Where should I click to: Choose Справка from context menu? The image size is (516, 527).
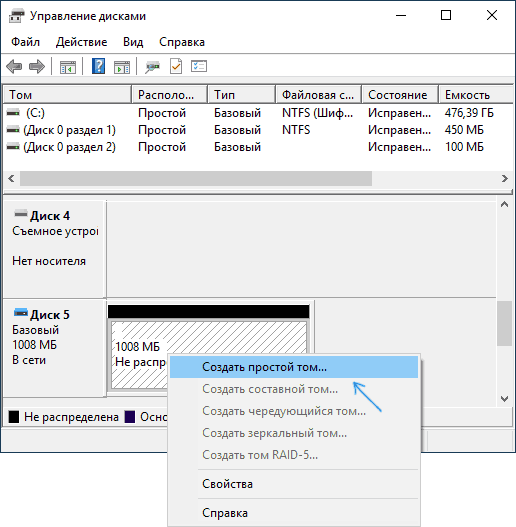[x=294, y=513]
